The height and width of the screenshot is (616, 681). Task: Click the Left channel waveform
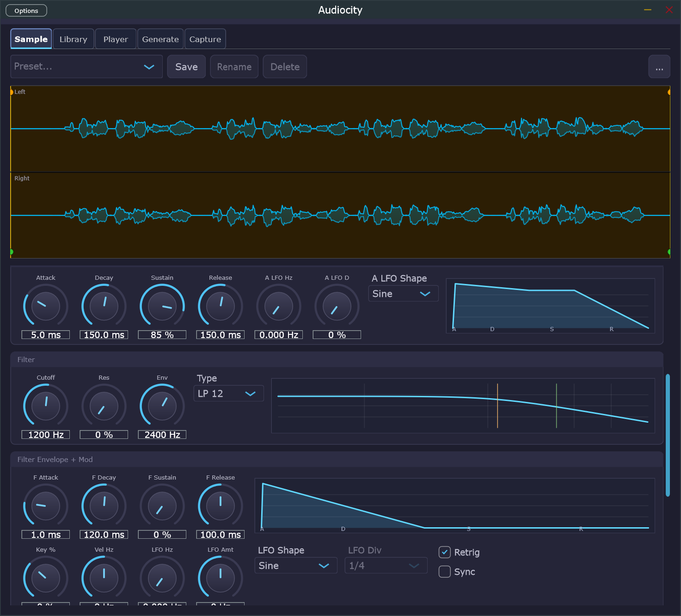tap(340, 129)
